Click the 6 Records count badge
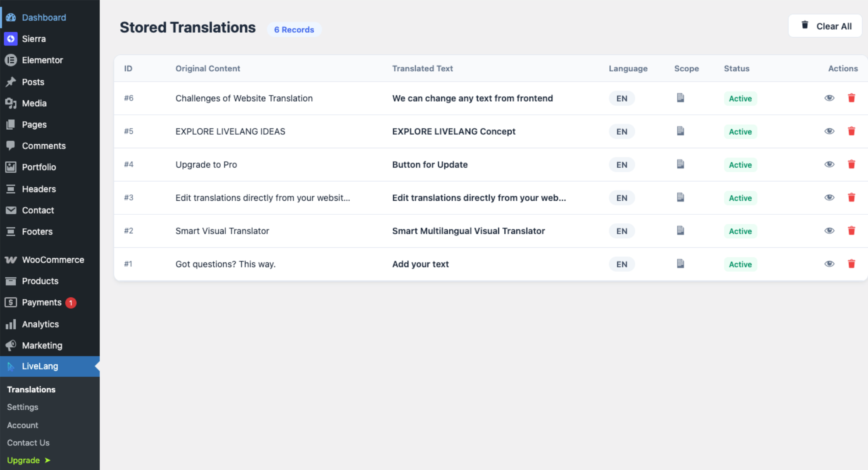Screen dimensions: 868x470 click(294, 29)
